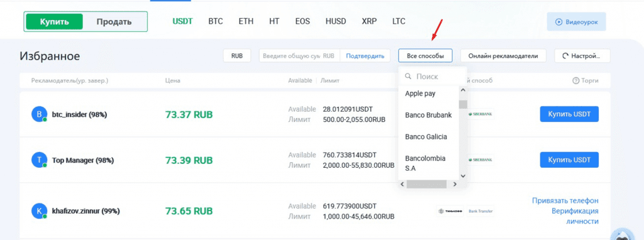Click the Избранное heading
Viewport: 644px width, 240px height.
(50, 57)
